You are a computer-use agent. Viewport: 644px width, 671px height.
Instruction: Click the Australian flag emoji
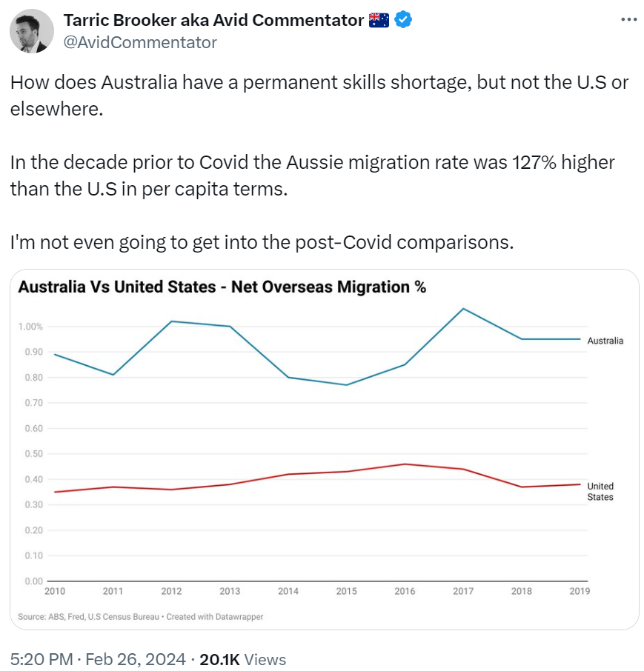[379, 20]
